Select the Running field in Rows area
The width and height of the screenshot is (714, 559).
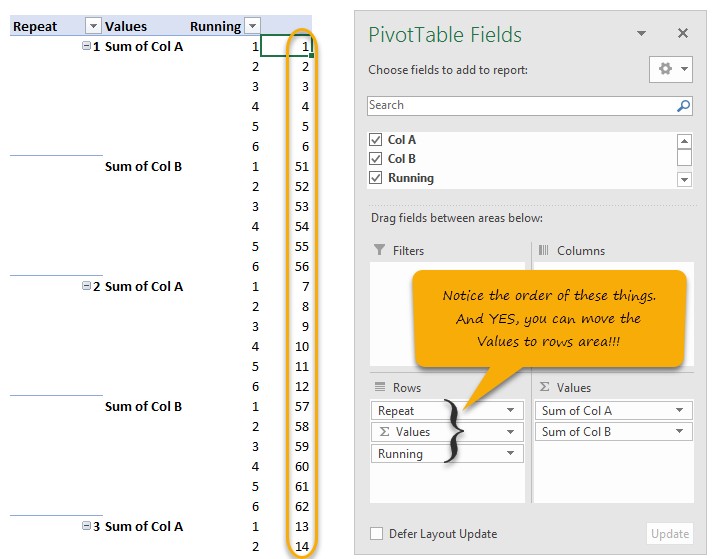[435, 454]
